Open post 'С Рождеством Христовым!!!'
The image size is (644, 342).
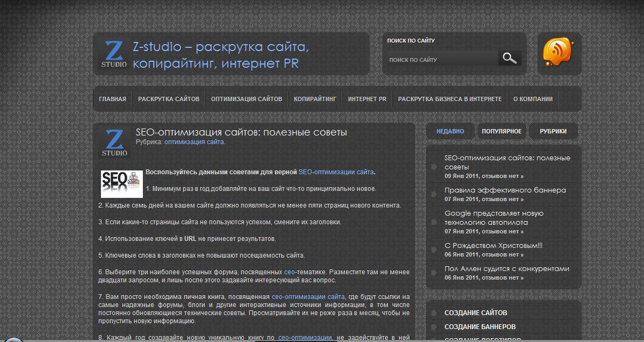click(493, 246)
